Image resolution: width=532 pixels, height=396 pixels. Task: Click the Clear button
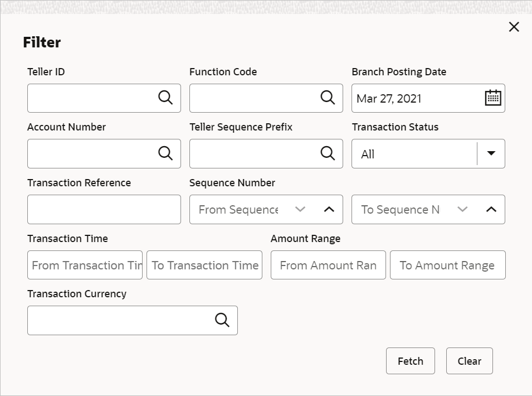[x=469, y=361]
